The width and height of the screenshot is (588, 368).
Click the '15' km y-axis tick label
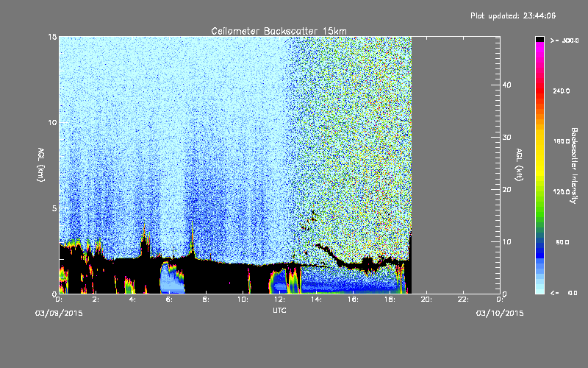[x=52, y=37]
